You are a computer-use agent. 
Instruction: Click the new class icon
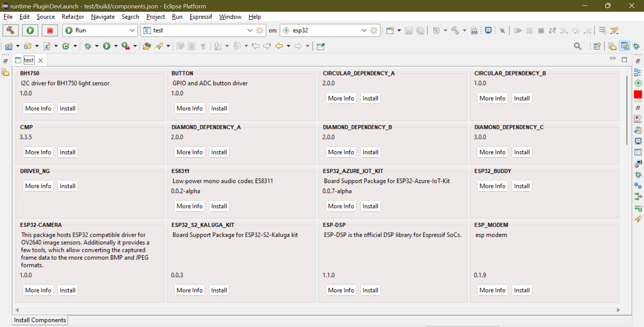coord(66,46)
